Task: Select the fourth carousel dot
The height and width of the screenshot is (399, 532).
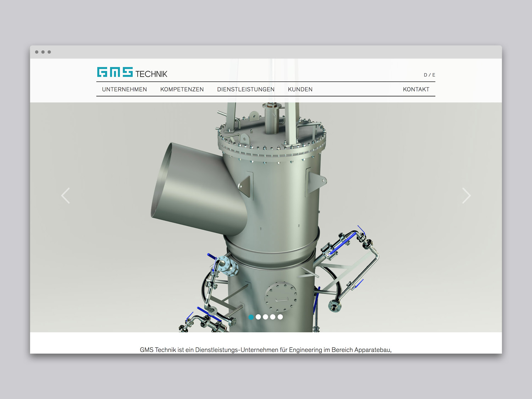Action: [273, 317]
